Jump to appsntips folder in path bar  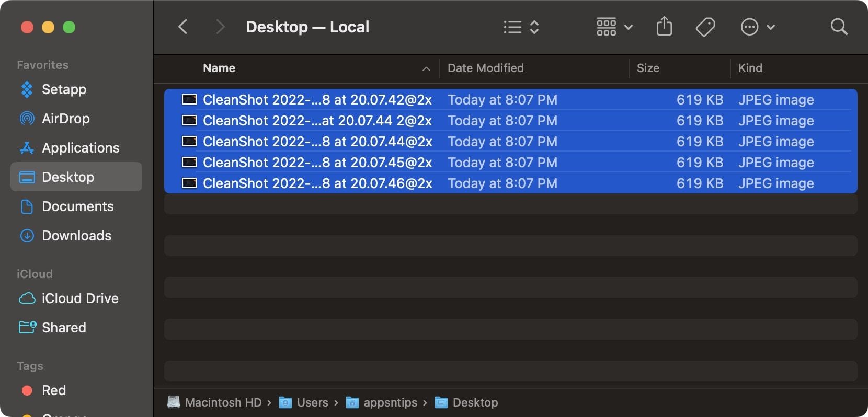(390, 402)
